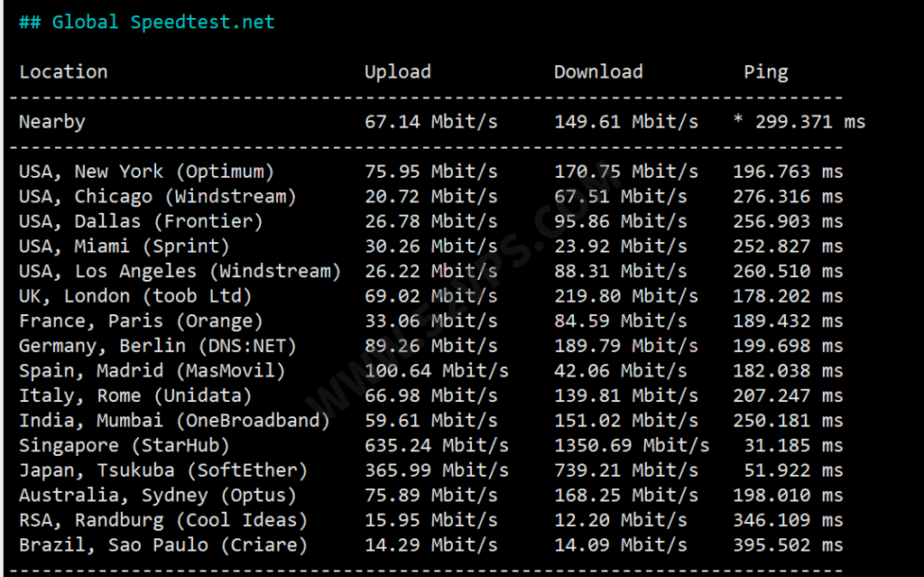The image size is (924, 577).
Task: Click London upload '69.02 Mbit/s'
Action: coord(430,295)
